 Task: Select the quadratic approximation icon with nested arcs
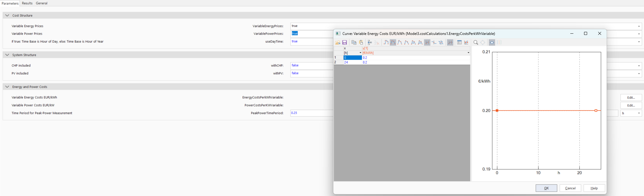tap(420, 42)
